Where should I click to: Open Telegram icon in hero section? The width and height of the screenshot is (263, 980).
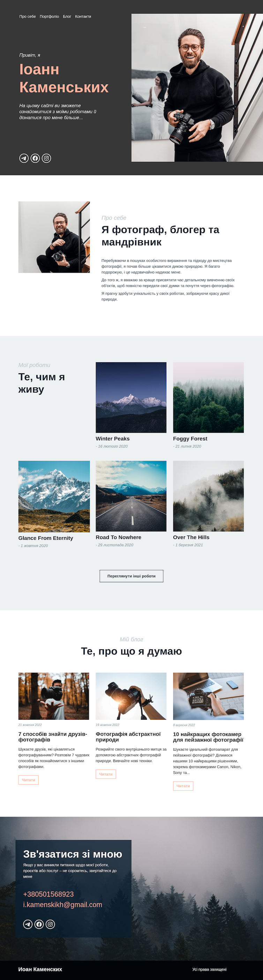[x=24, y=158]
